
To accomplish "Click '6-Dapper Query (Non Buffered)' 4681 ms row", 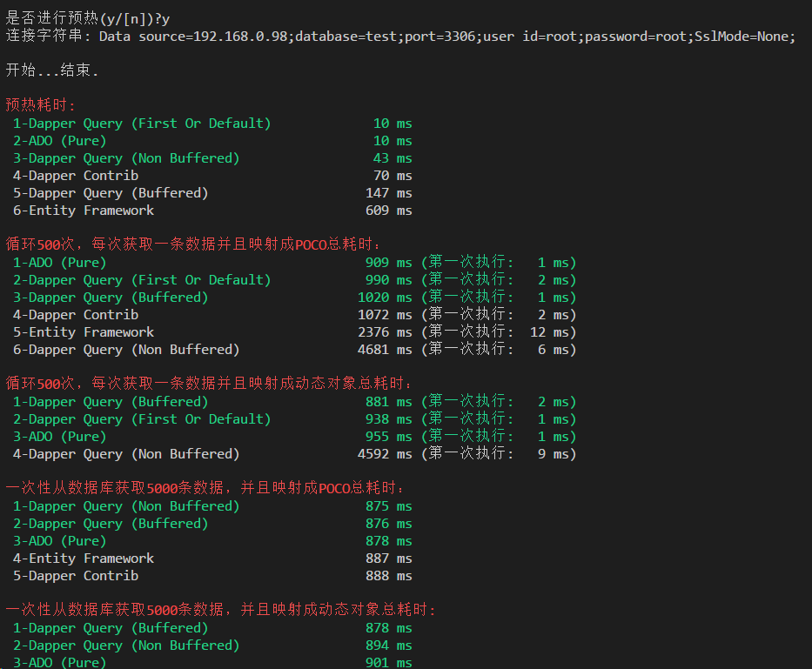I will click(x=294, y=350).
